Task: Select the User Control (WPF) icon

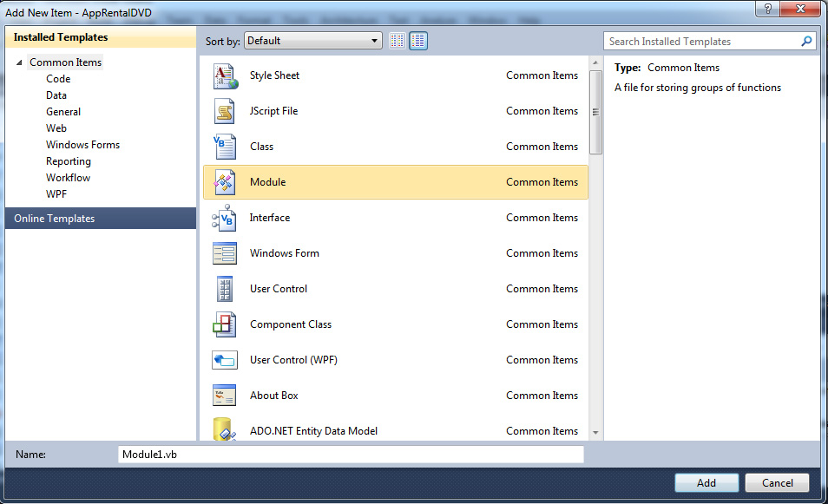Action: [x=225, y=361]
